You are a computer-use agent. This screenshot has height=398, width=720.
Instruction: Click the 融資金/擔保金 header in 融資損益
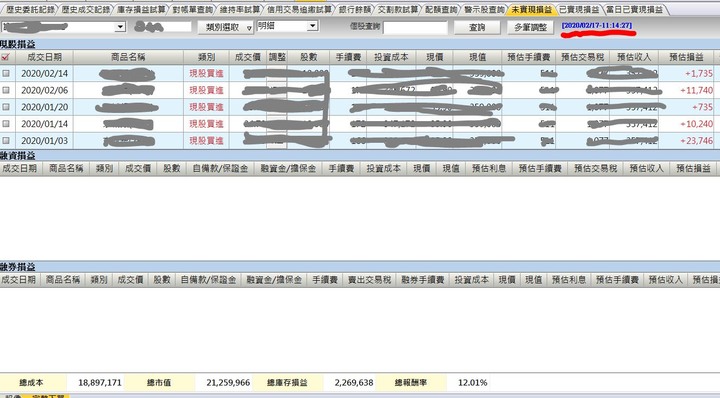(288, 168)
